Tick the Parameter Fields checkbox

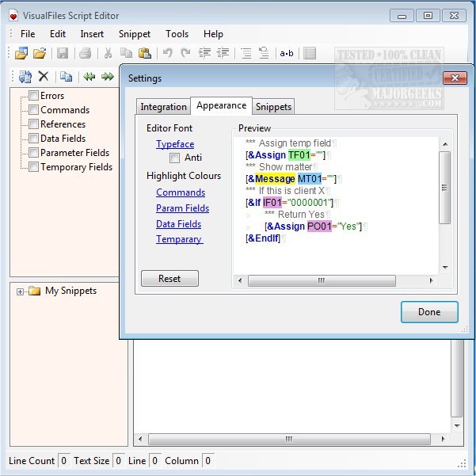click(33, 152)
